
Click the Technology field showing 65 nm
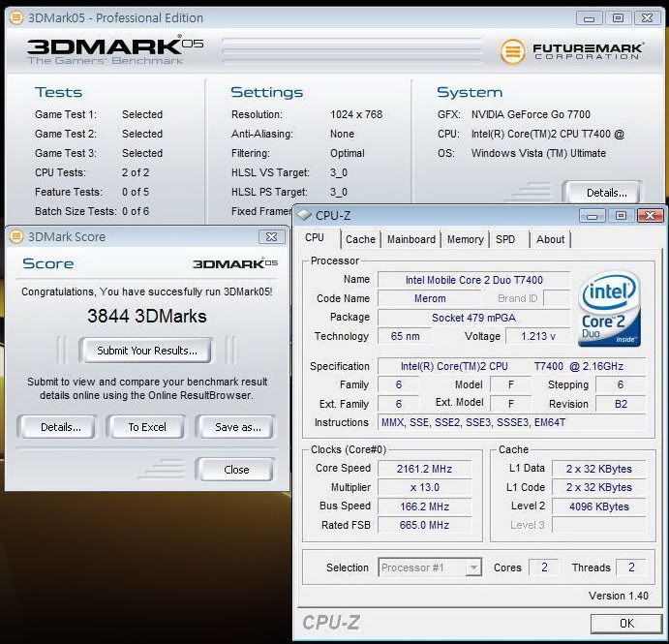tap(405, 336)
